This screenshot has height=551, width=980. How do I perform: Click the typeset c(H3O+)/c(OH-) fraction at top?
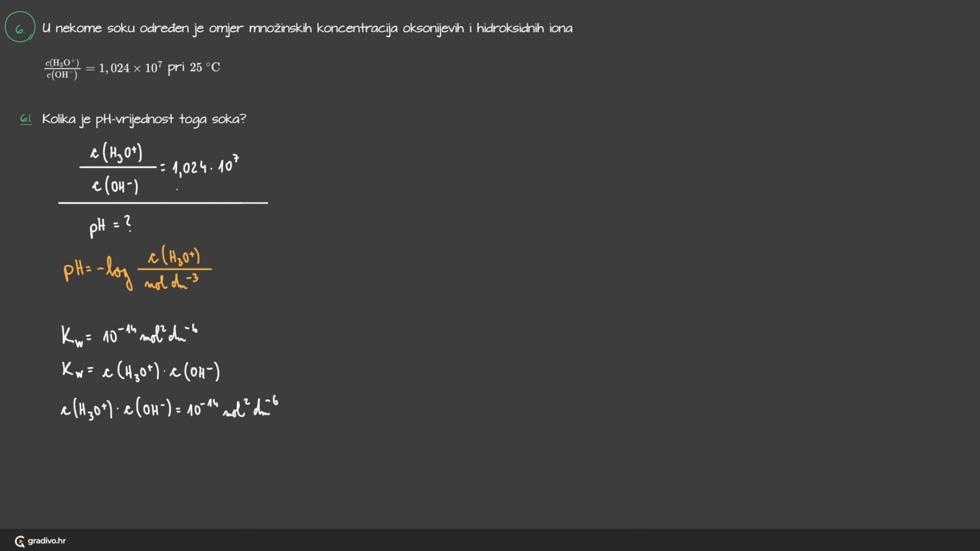click(62, 69)
